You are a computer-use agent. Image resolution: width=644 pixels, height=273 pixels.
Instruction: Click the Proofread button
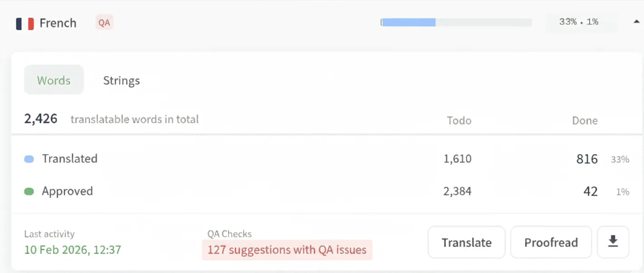551,242
